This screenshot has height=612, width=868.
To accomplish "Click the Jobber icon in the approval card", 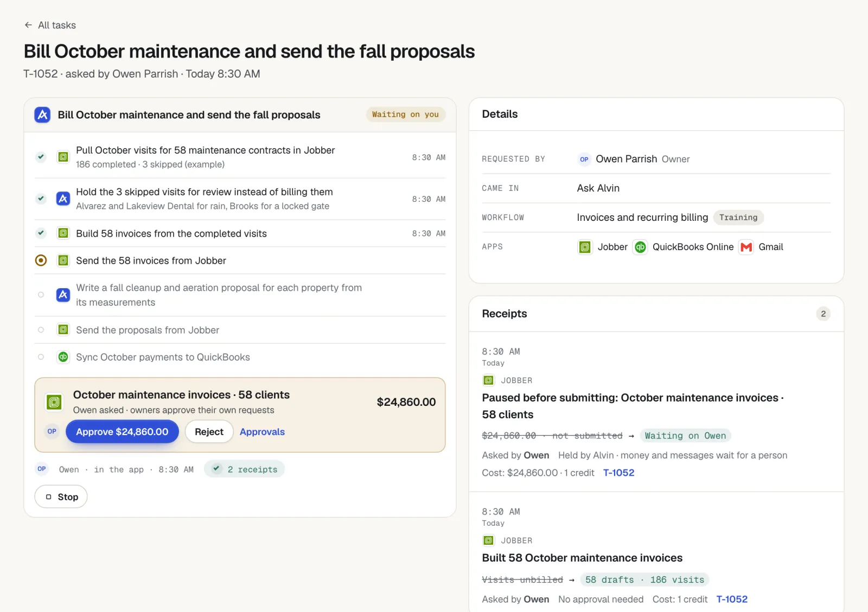I will click(54, 403).
